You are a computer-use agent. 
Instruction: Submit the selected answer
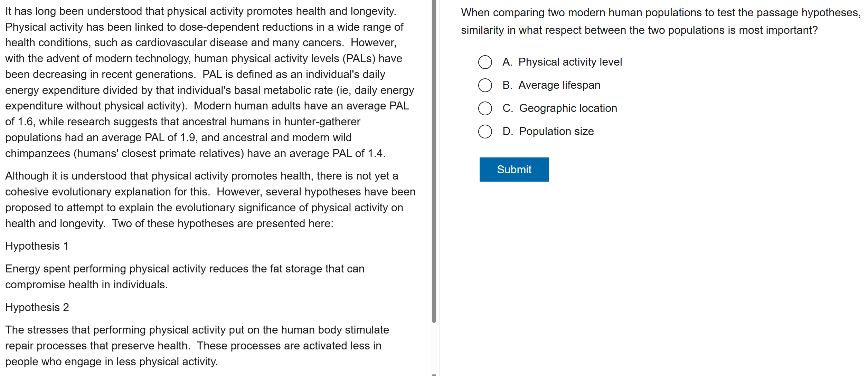click(514, 170)
